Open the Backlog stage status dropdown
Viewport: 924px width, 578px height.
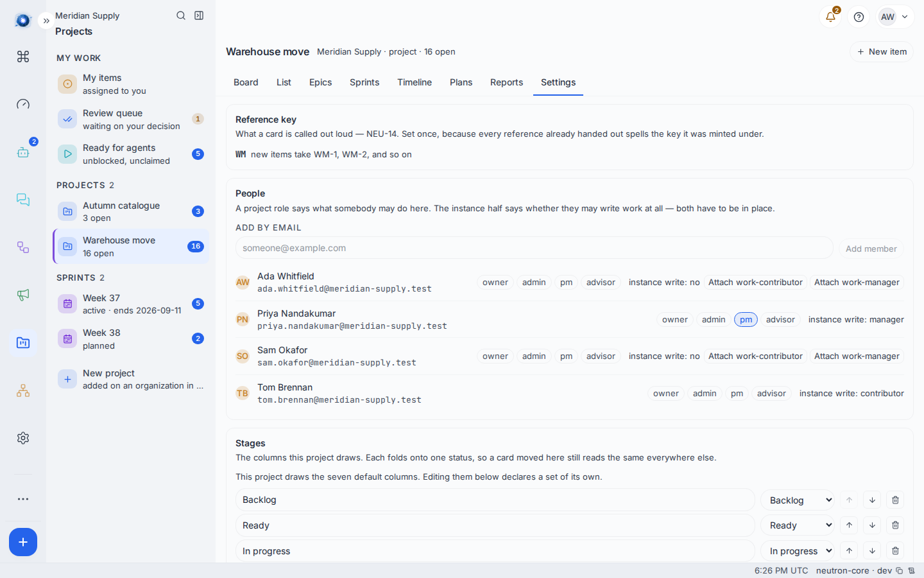[x=798, y=500]
